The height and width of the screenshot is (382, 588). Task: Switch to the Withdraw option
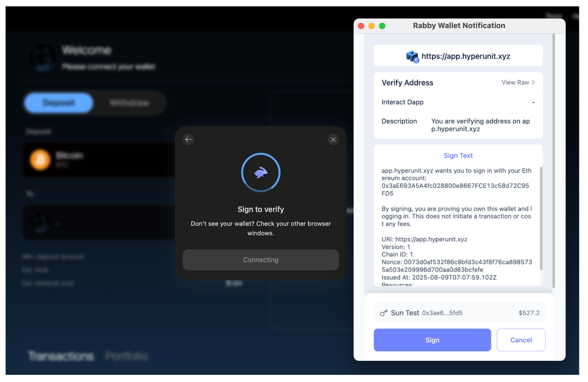[x=129, y=103]
